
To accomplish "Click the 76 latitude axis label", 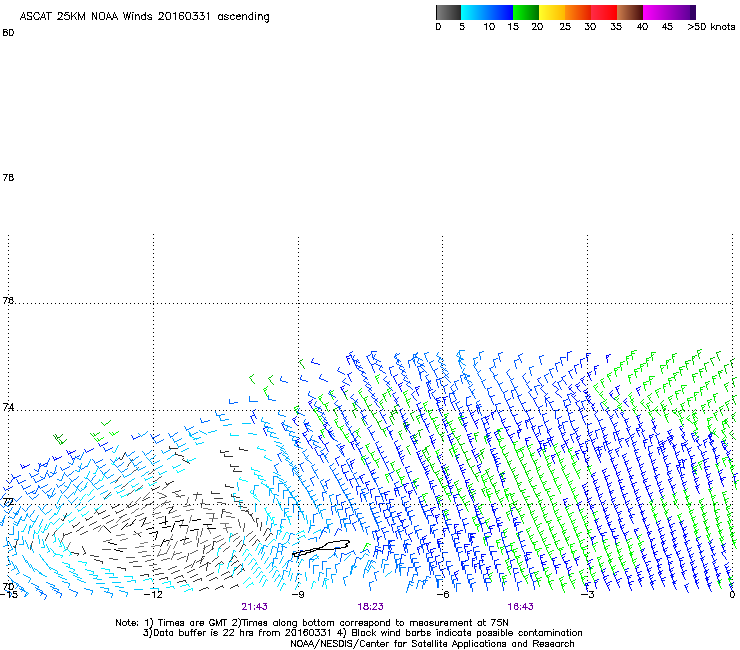I will pos(8,300).
